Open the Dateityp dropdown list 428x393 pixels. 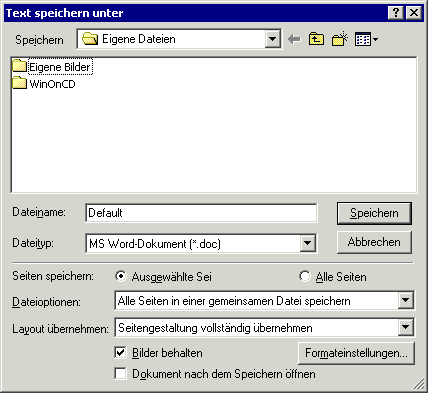click(308, 243)
